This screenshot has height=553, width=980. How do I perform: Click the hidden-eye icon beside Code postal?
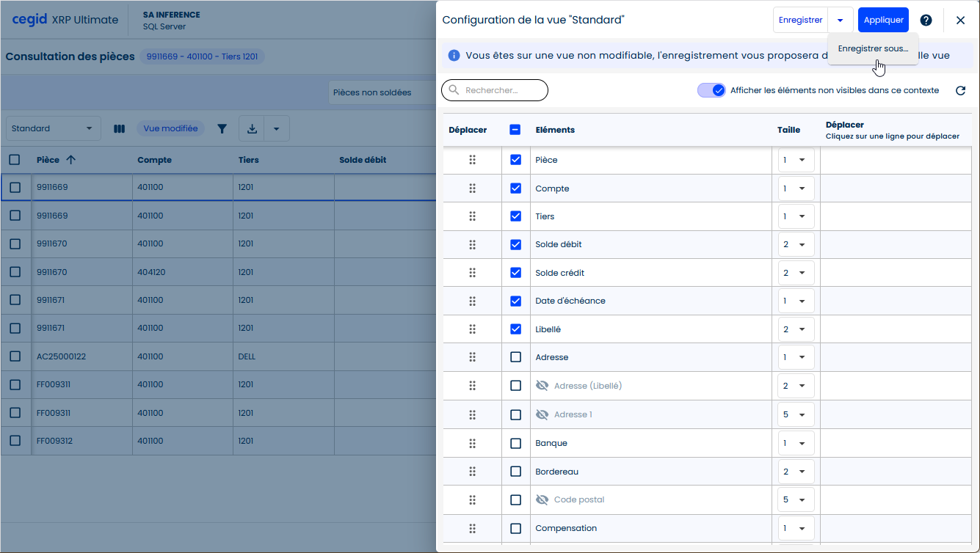542,500
